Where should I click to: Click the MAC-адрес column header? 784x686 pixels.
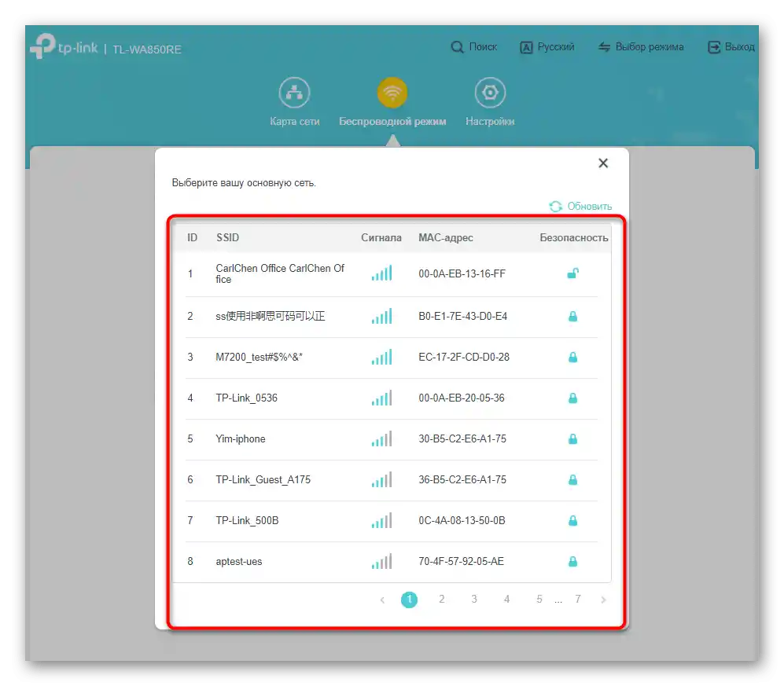coord(446,238)
